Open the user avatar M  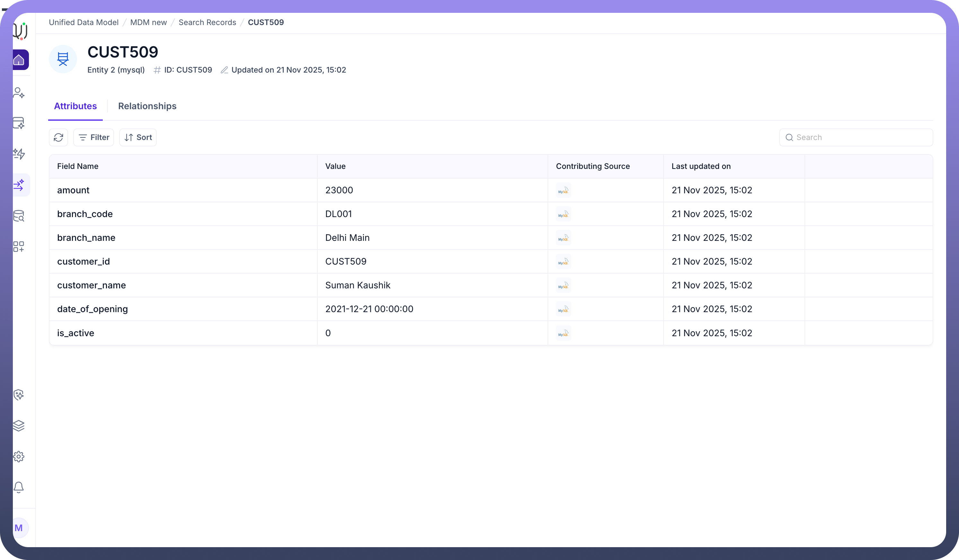pyautogui.click(x=19, y=528)
